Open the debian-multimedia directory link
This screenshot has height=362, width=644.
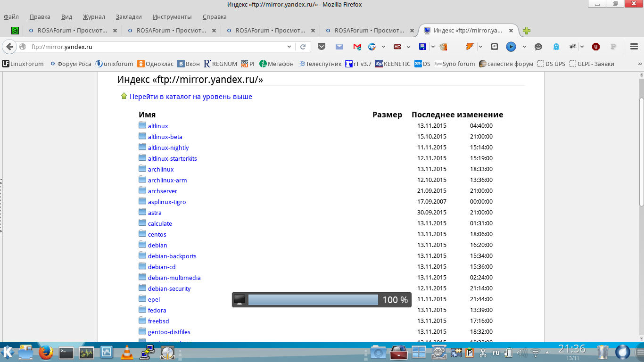tap(174, 278)
